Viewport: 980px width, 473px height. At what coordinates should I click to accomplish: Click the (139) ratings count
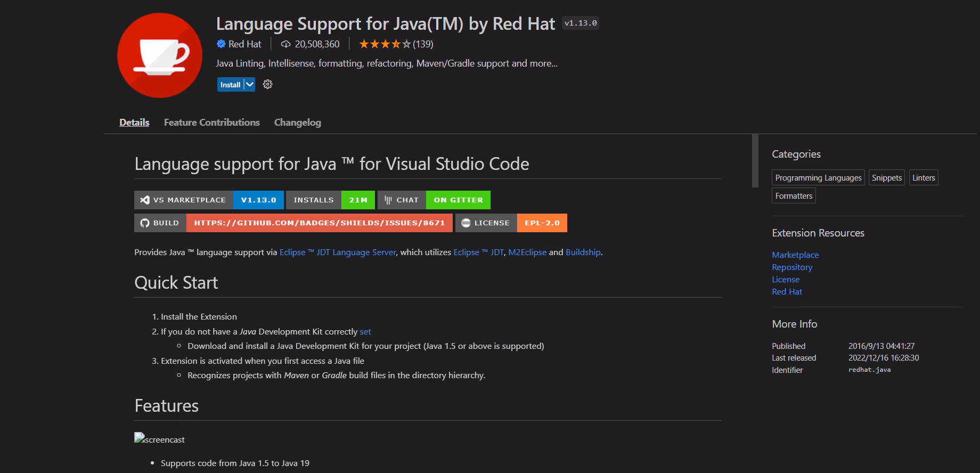(x=423, y=44)
